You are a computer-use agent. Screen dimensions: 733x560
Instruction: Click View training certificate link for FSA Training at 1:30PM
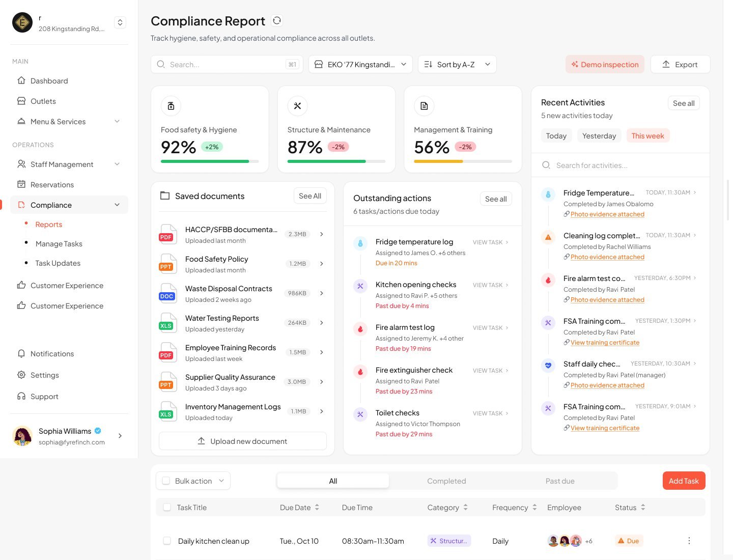[x=605, y=342]
